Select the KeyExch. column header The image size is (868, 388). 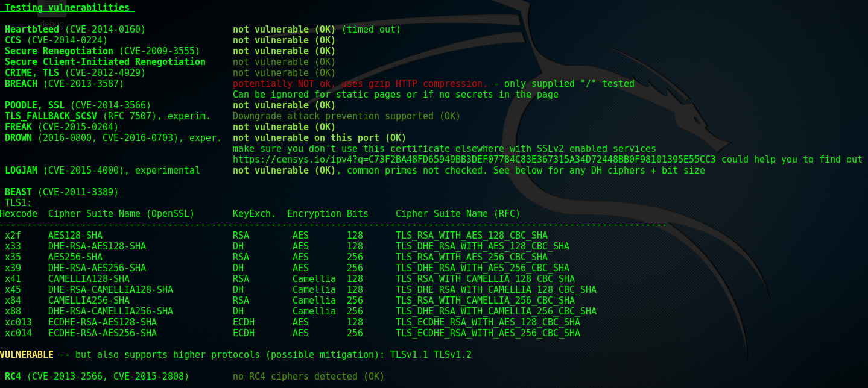pyautogui.click(x=255, y=214)
